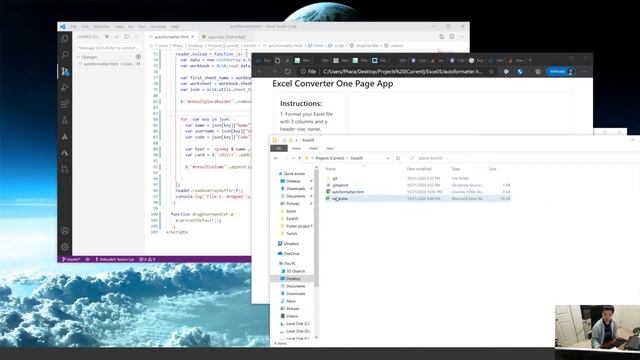The image size is (640, 360).
Task: Open Music under This PC
Action: (x=291, y=301)
